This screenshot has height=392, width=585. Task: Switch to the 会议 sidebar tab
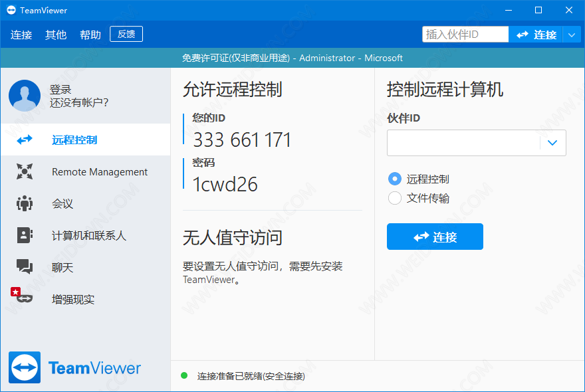coord(86,203)
